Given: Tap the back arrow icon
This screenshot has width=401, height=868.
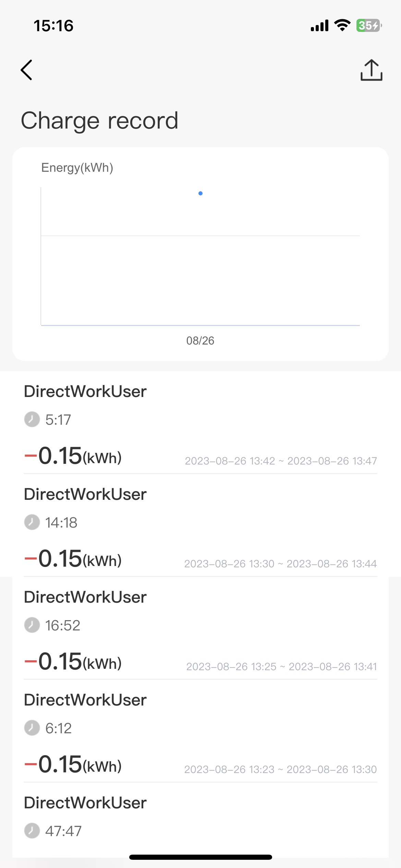Looking at the screenshot, I should pyautogui.click(x=27, y=70).
